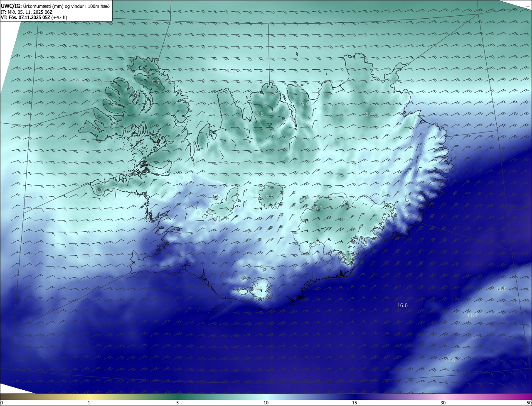Click the 5.8 value label

point(260,114)
